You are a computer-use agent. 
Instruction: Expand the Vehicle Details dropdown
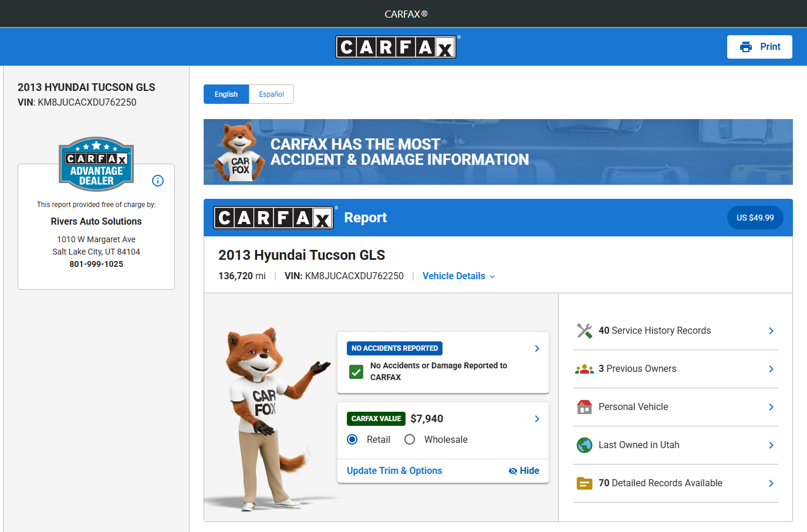coord(459,276)
